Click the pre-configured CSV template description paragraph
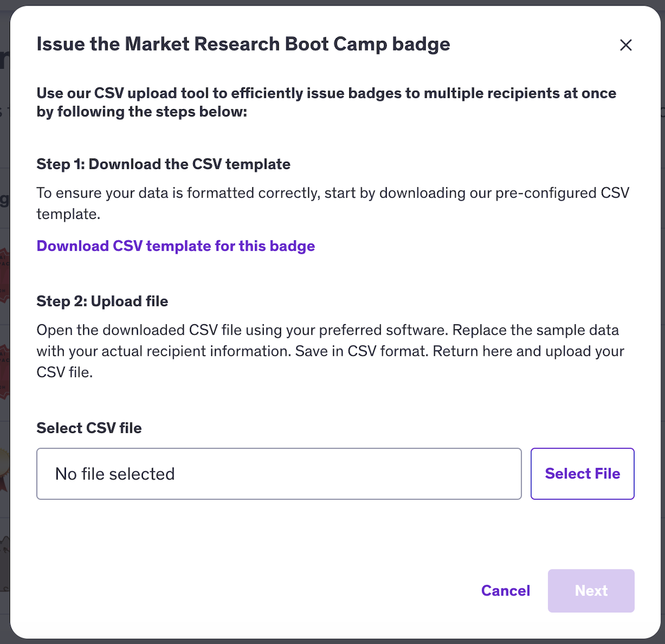 coord(332,193)
